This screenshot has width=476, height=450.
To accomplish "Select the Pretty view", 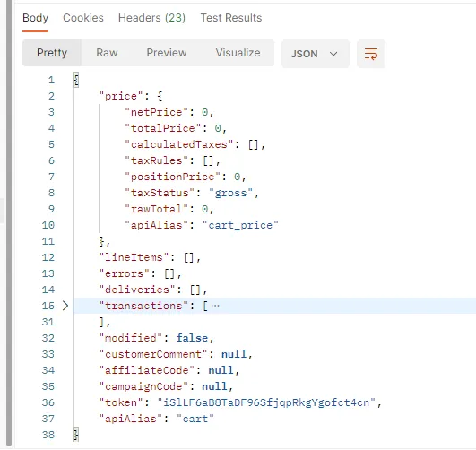I will click(52, 53).
